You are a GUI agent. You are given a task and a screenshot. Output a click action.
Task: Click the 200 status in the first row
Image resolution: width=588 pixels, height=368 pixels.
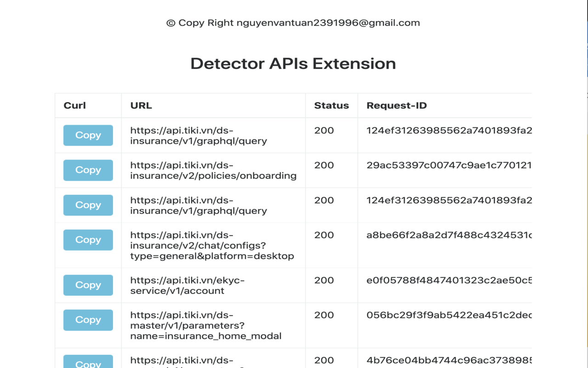(x=323, y=130)
